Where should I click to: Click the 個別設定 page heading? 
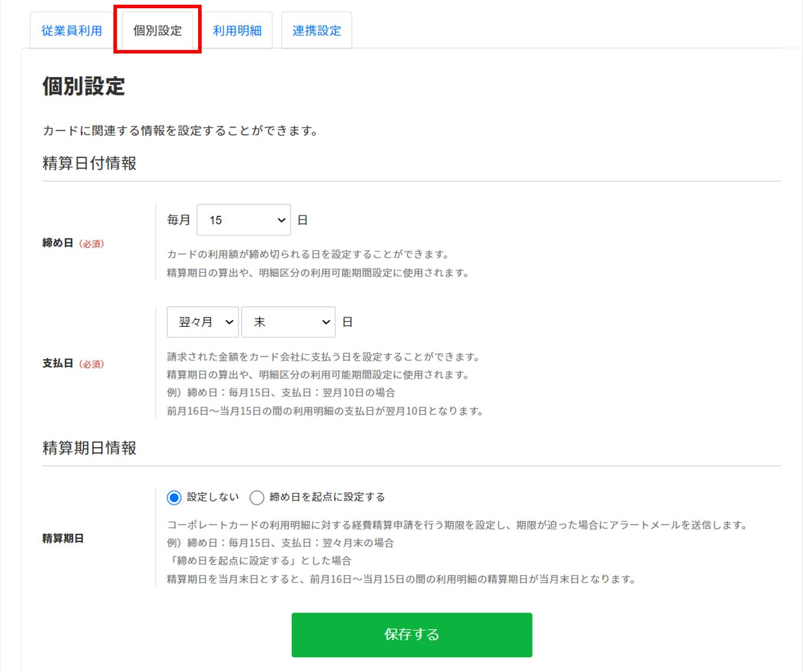(83, 86)
